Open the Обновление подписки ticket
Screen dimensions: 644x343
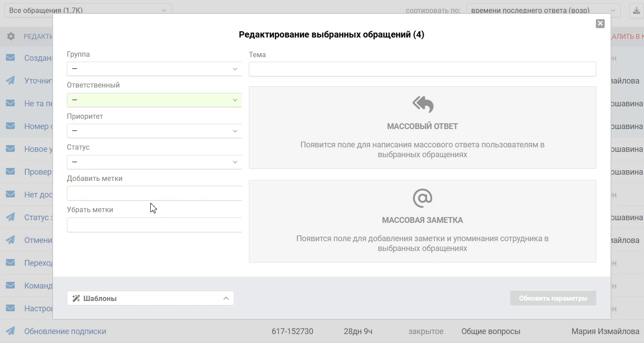coord(65,331)
